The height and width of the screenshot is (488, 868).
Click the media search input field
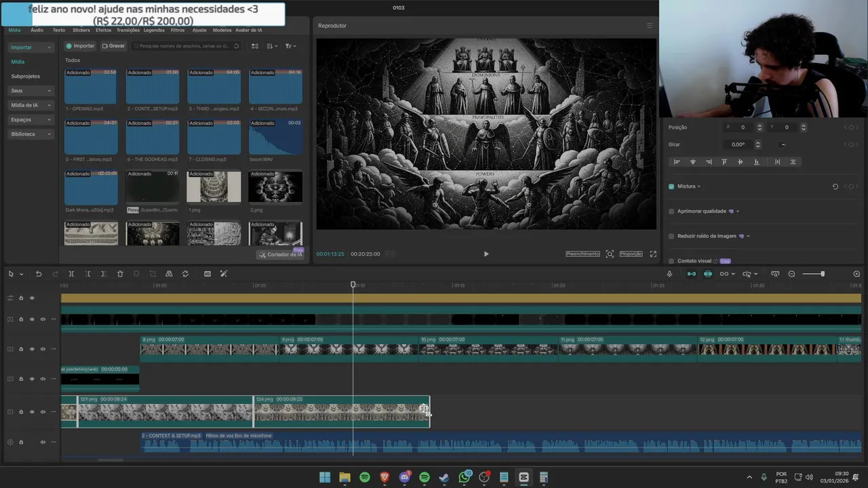186,46
